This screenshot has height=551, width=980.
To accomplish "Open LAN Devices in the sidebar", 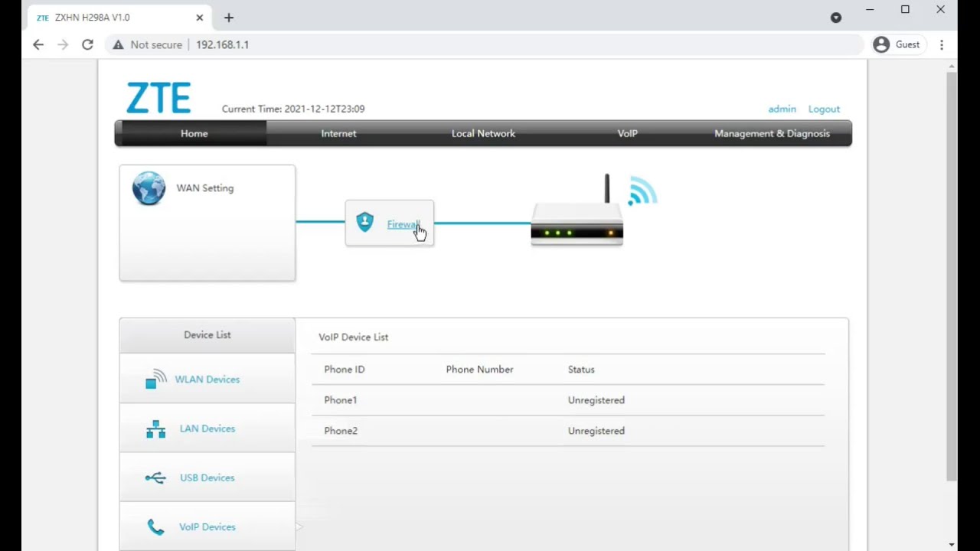I will tap(207, 429).
